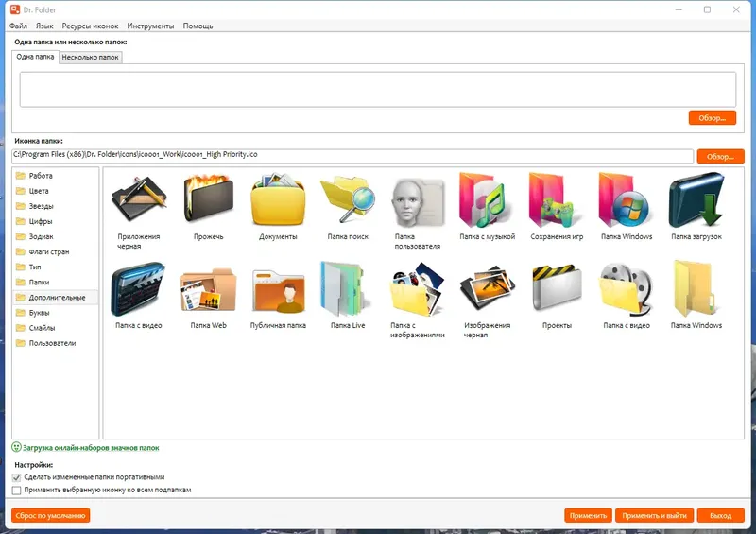The height and width of the screenshot is (534, 756).
Task: Click the Сброс по умолчанию button
Action: pos(51,515)
